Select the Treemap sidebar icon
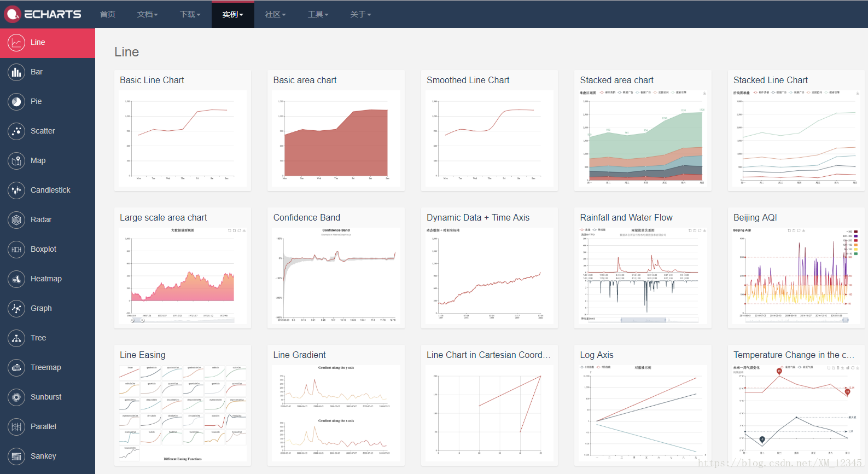The width and height of the screenshot is (868, 474). 16,367
